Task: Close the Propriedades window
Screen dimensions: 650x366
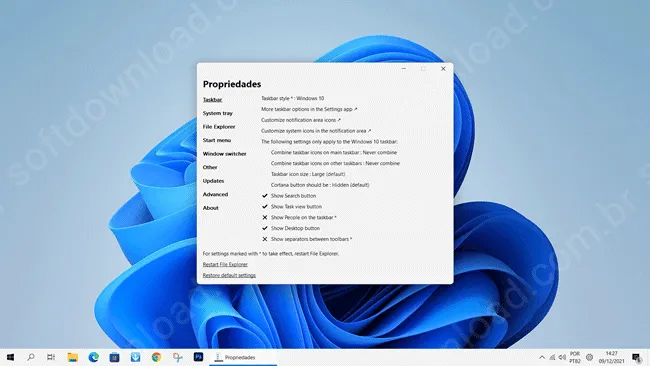Action: [x=443, y=69]
